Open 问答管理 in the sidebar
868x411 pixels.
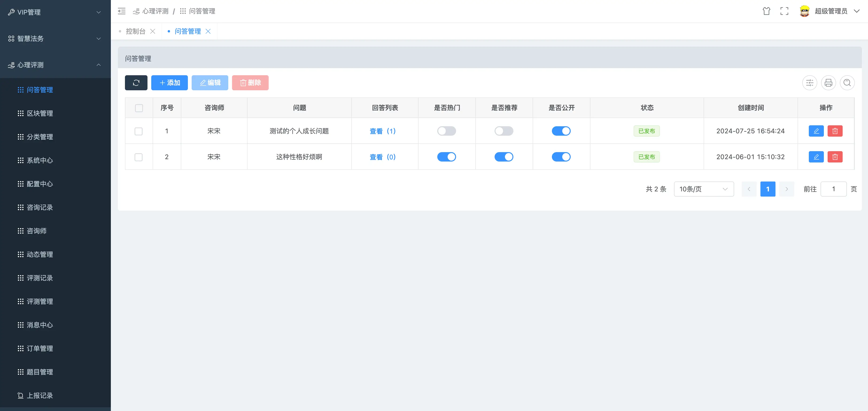point(55,90)
